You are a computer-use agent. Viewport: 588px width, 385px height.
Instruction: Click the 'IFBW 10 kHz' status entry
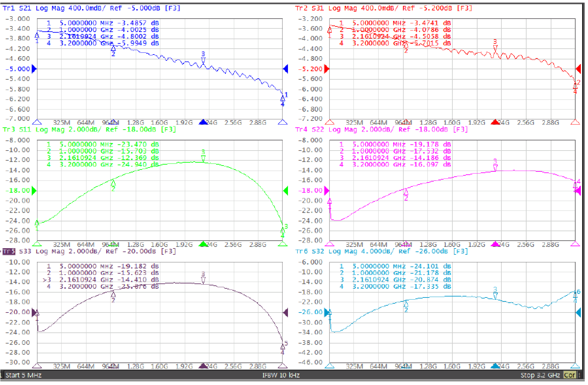tap(281, 375)
